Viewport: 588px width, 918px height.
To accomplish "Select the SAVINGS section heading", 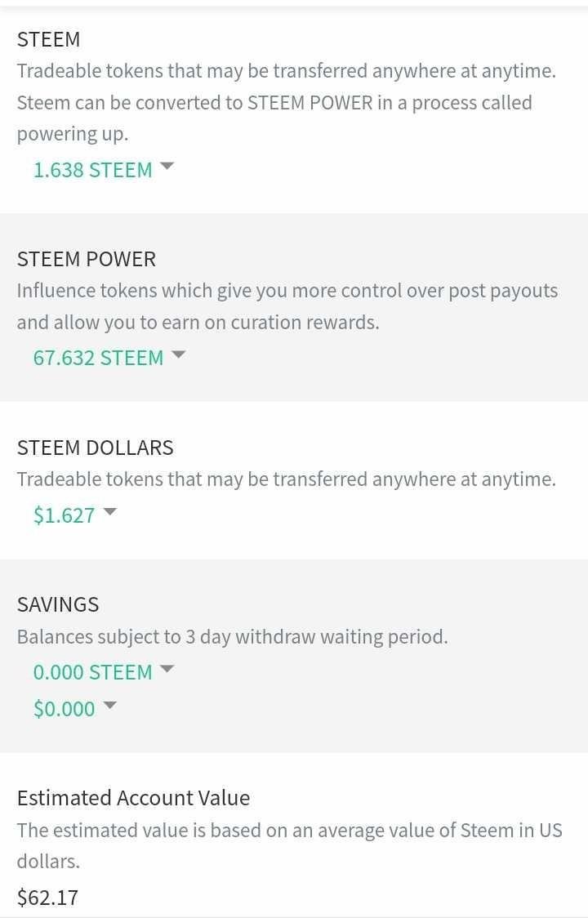I will 57,604.
